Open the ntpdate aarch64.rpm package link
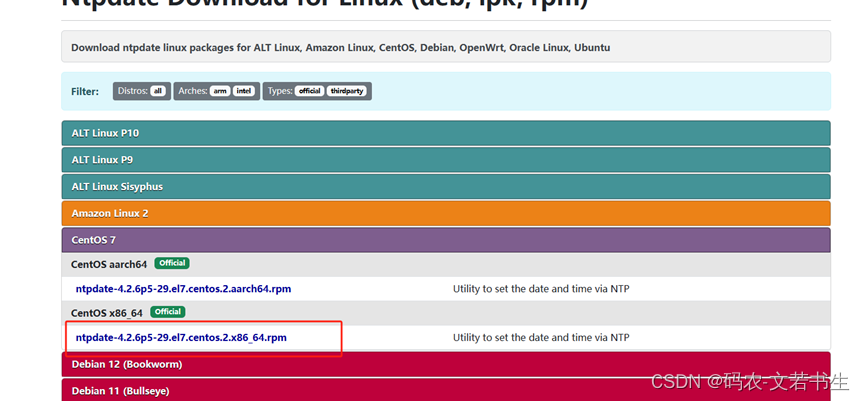865x401 pixels. [183, 288]
